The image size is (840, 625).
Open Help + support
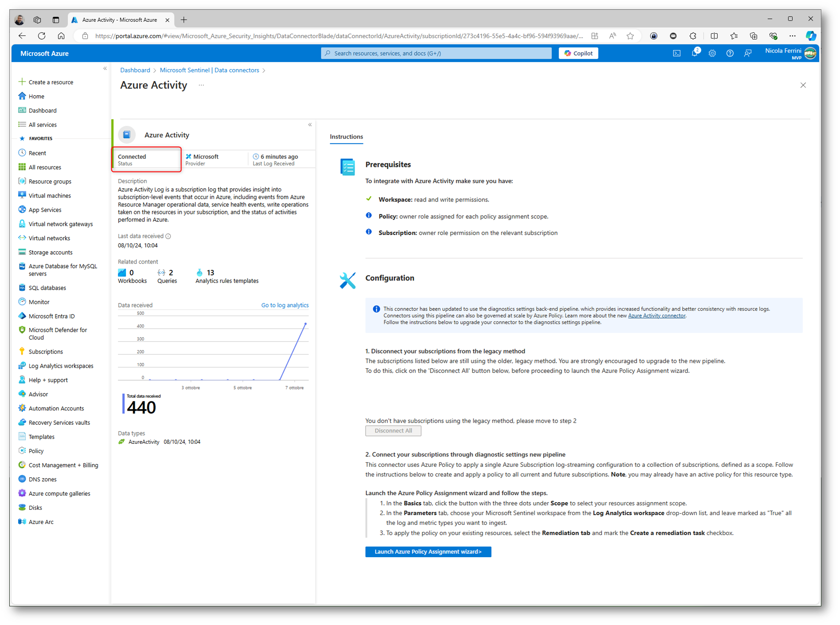click(43, 380)
